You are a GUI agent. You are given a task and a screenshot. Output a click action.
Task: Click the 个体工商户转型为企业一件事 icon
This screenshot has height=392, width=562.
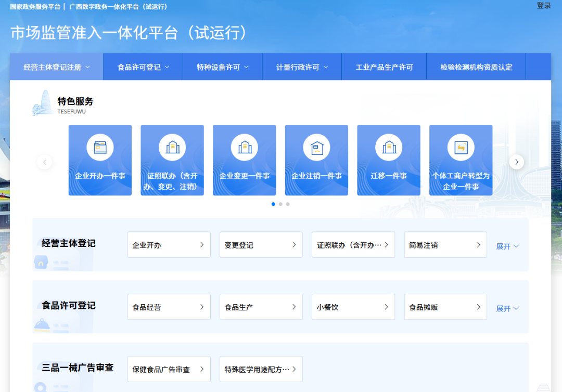461,148
